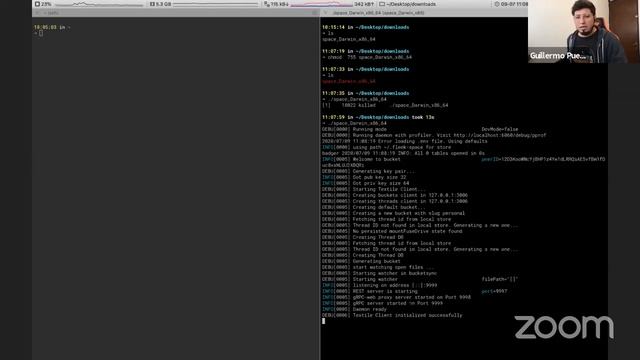Viewport: 640px width, 360px height.
Task: Click the 11:07:19 prompt line
Action: point(365,51)
